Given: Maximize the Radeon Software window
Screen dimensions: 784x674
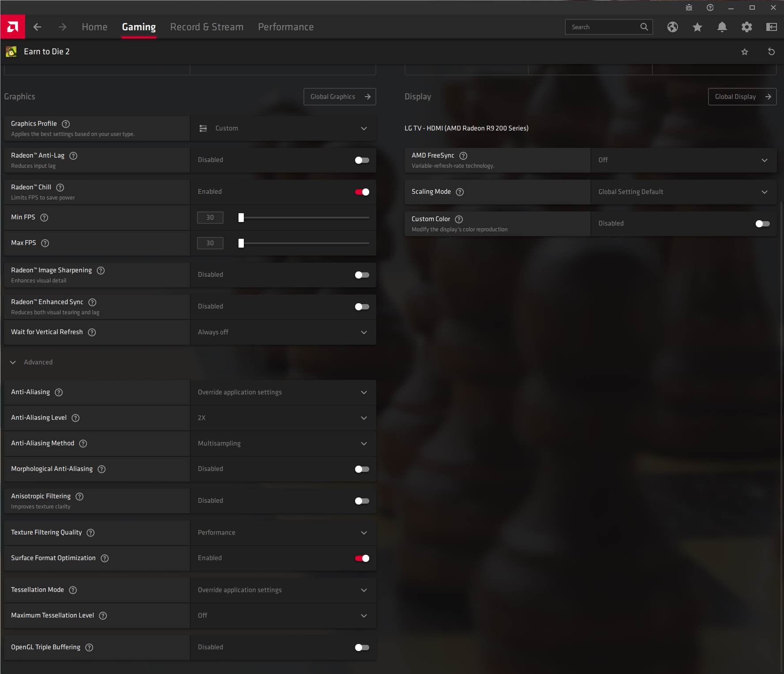Looking at the screenshot, I should point(752,8).
